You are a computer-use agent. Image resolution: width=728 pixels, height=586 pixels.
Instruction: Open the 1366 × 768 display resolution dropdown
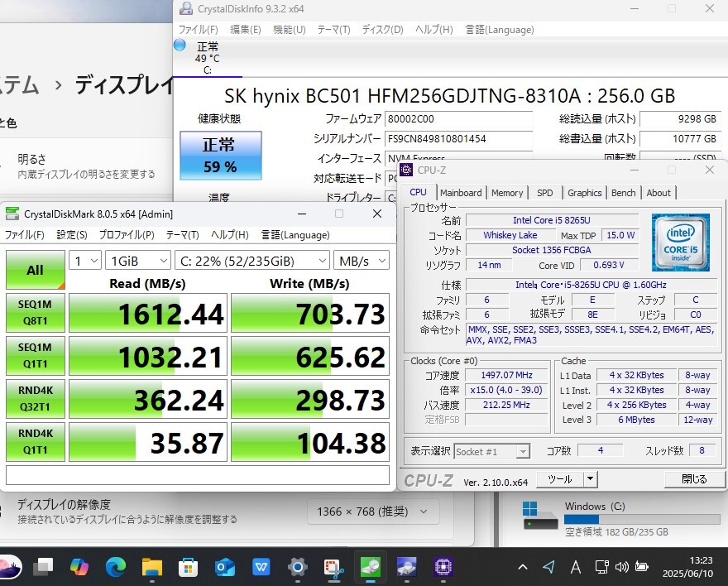click(373, 512)
